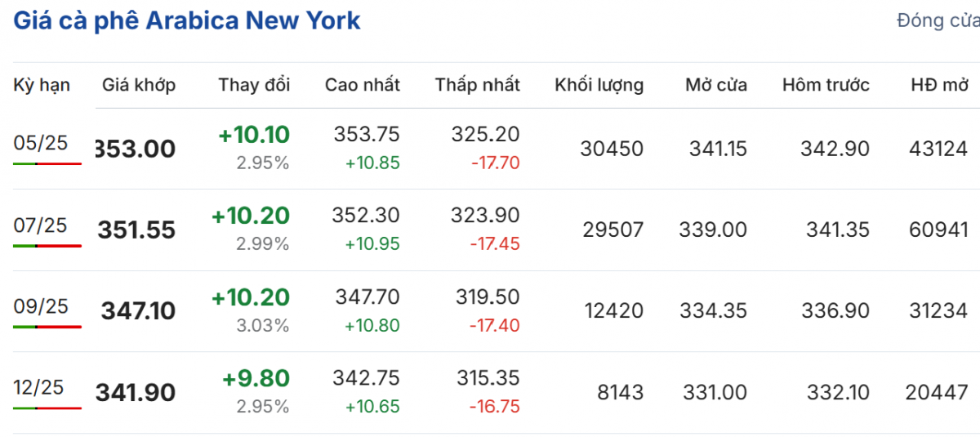Click the 12/25 red-green range bar
980x437 pixels.
pyautogui.click(x=47, y=408)
